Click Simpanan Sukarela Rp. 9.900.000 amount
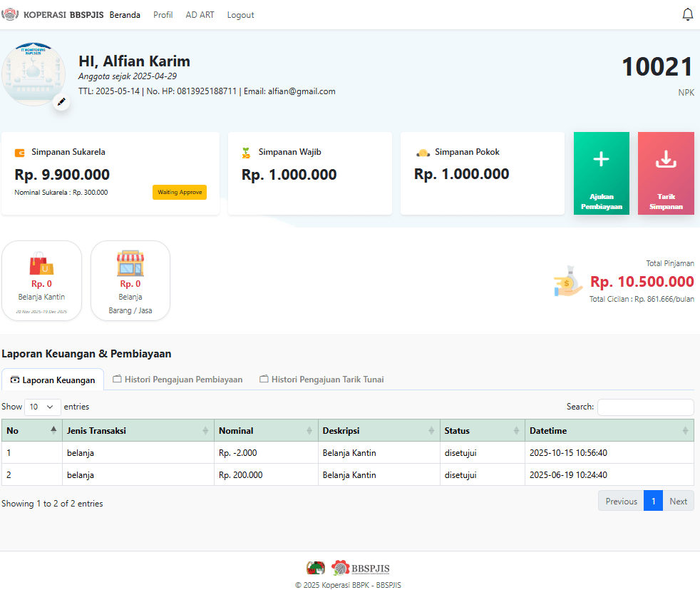The height and width of the screenshot is (590, 700). tap(62, 174)
